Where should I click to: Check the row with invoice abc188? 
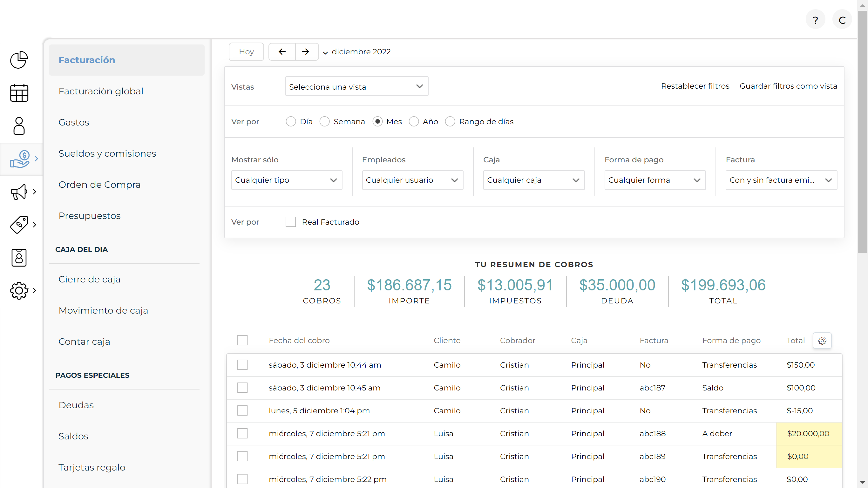(x=242, y=433)
